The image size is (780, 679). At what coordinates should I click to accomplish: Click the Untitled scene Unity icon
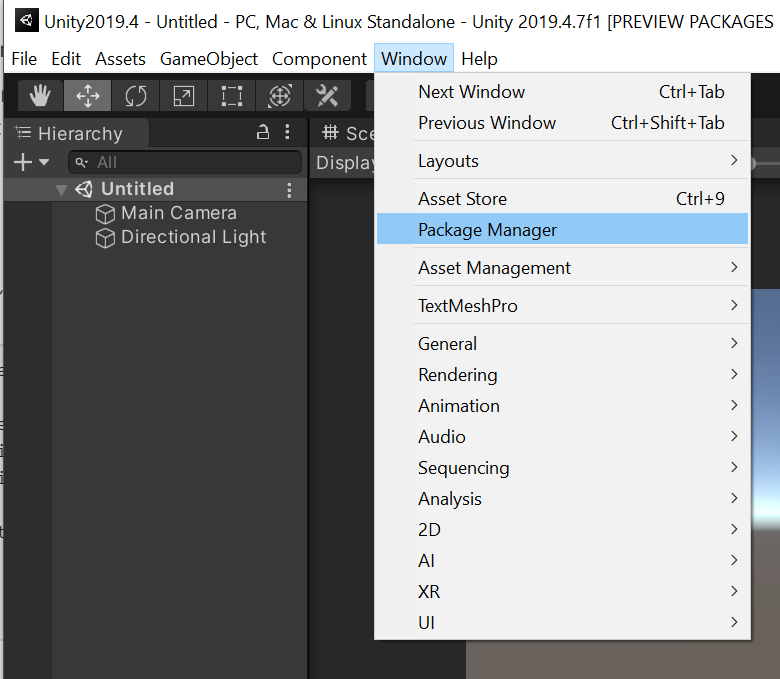84,189
